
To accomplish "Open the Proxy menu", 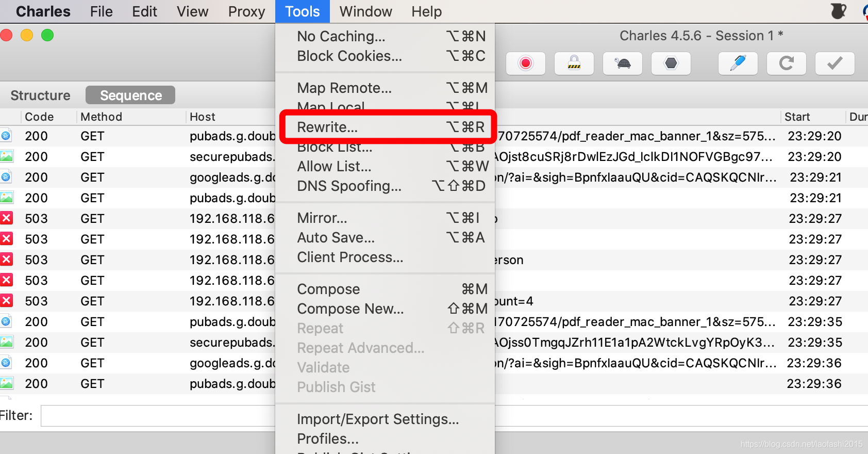I will pyautogui.click(x=246, y=11).
